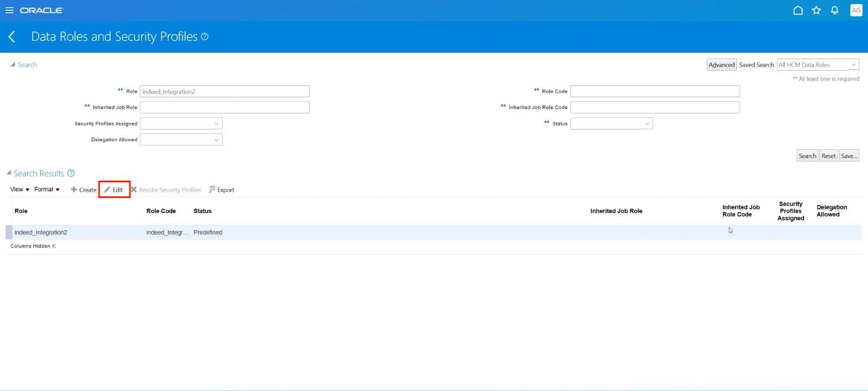
Task: Click the Reset button
Action: click(x=828, y=156)
